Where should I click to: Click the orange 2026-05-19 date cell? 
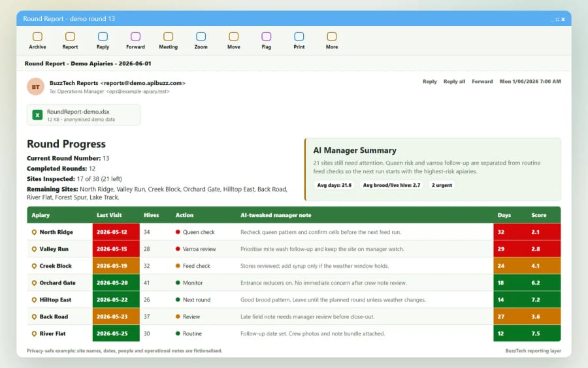(x=116, y=265)
